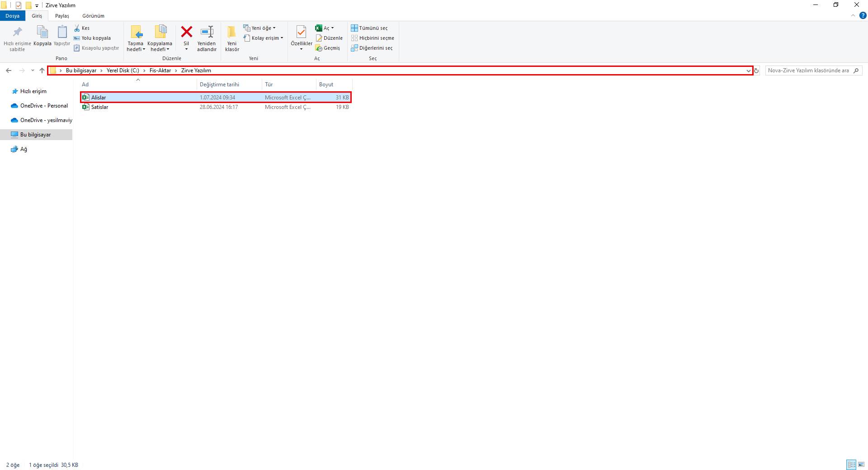Create a new folder with Yeni klasör

(x=231, y=33)
